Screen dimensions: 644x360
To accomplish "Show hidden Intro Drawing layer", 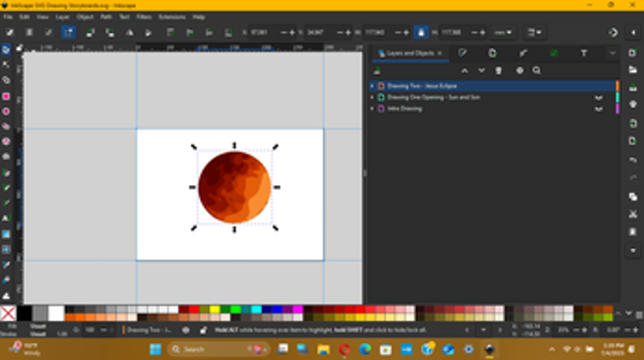I will pyautogui.click(x=599, y=109).
